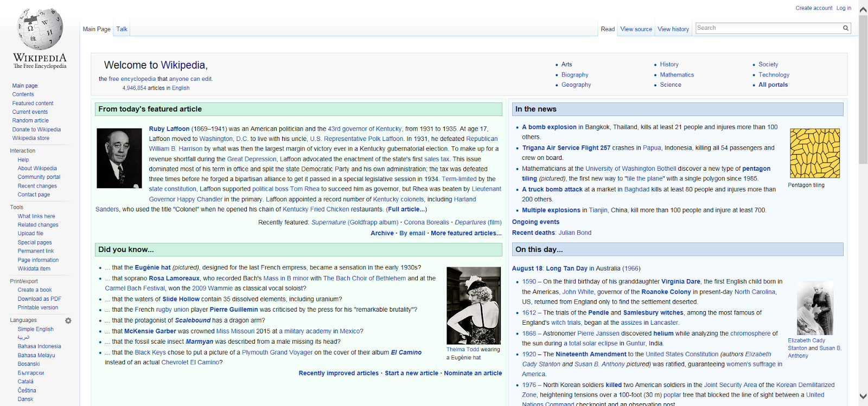This screenshot has height=406, width=868.
Task: Open Start a new article link
Action: tap(411, 373)
